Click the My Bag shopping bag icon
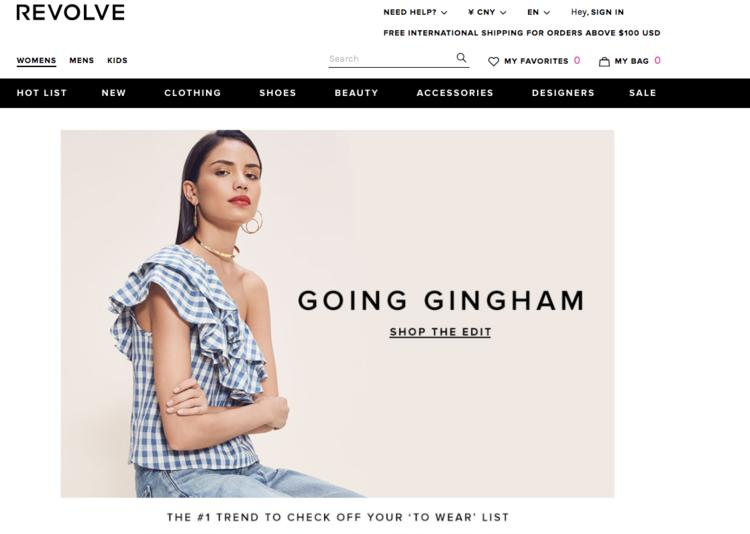This screenshot has width=750, height=534. 604,61
